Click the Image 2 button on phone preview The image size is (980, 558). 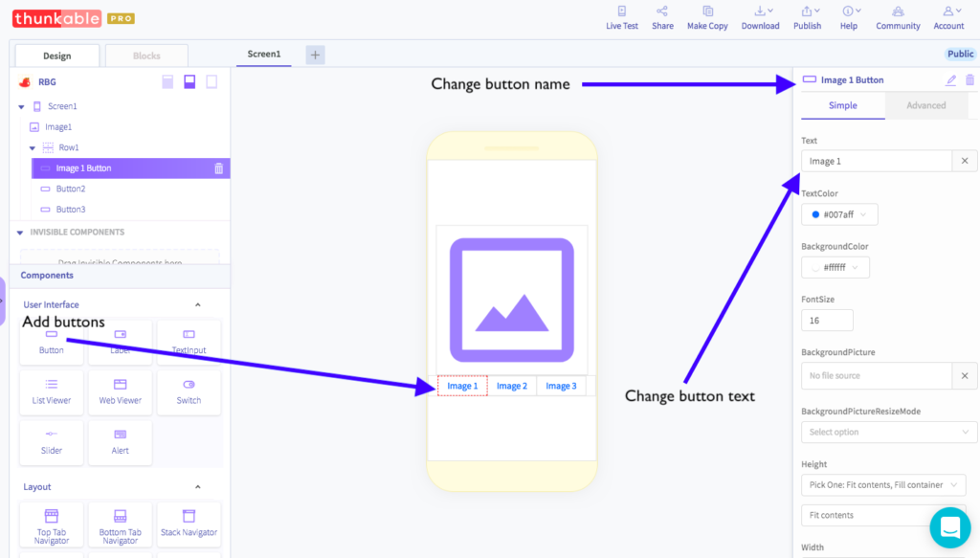coord(512,386)
